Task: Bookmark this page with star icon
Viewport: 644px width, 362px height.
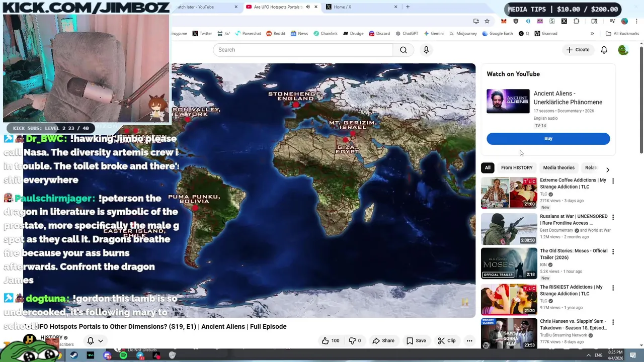Action: click(487, 21)
